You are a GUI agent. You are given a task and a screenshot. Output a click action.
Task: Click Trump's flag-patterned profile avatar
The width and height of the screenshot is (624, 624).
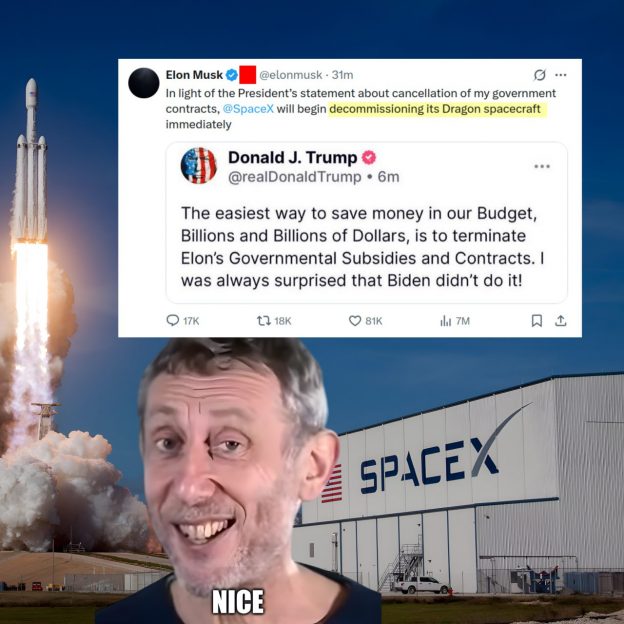(199, 166)
